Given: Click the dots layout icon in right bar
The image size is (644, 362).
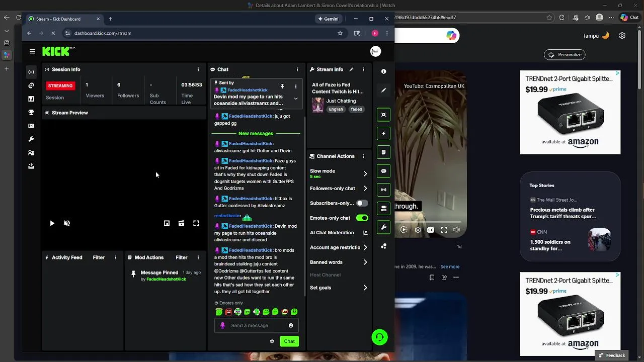Looking at the screenshot, I should pyautogui.click(x=383, y=246).
